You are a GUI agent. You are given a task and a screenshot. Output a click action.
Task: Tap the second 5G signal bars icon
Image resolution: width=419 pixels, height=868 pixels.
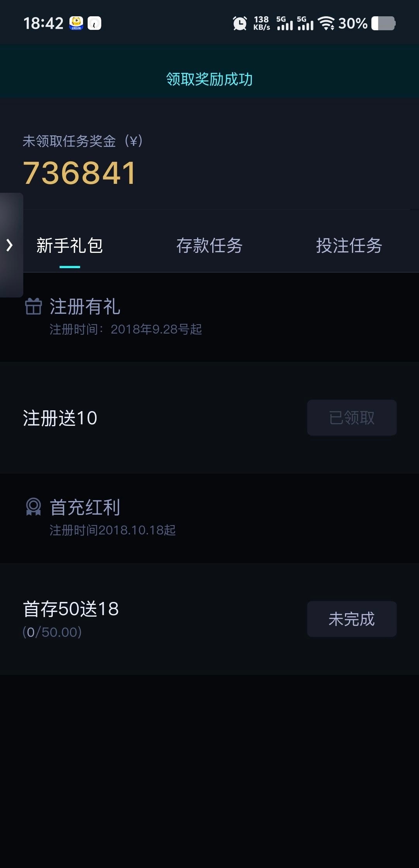305,23
